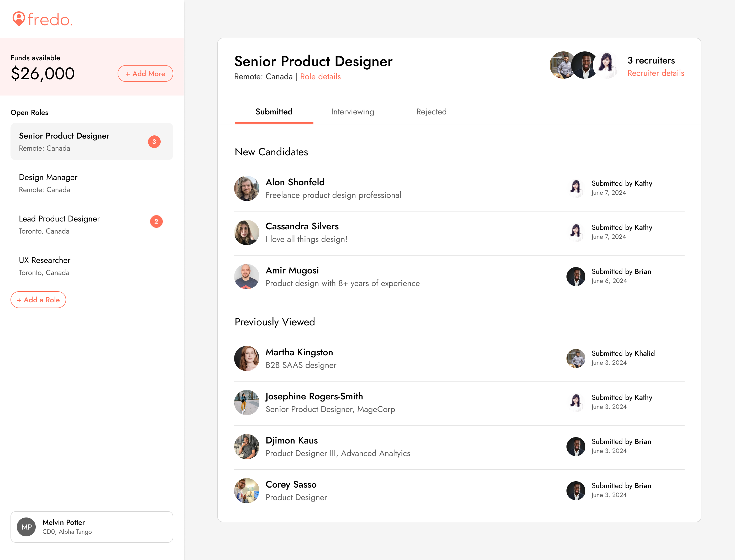
Task: Click Brian's avatar in Corey Sasso's row
Action: coord(576,490)
